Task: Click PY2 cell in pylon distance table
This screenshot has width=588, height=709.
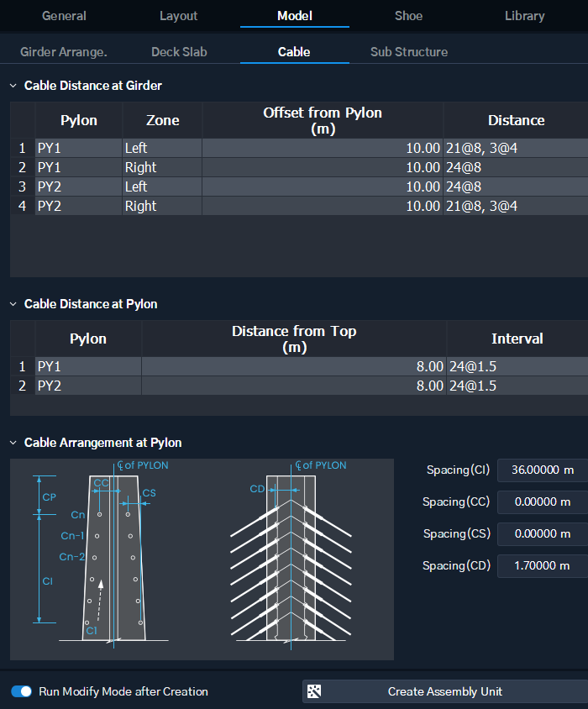Action: click(88, 386)
